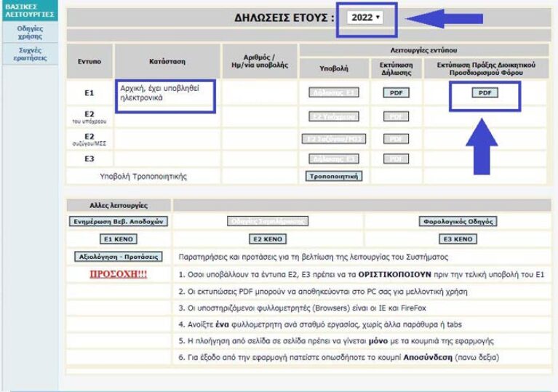Image resolution: width=558 pixels, height=392 pixels.
Task: Click the Ε2 Συζύγου/ΜΣΣ submission button
Action: click(x=333, y=139)
